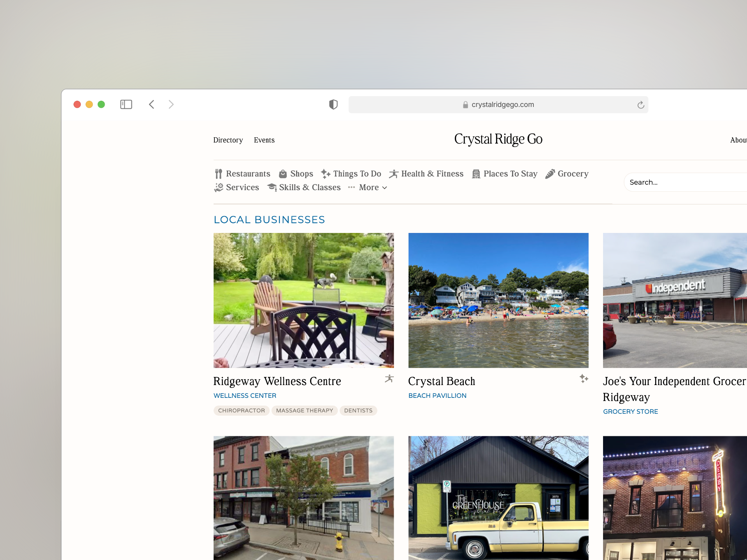The height and width of the screenshot is (560, 747).
Task: Click the GROCERY STORE category link
Action: (x=630, y=411)
